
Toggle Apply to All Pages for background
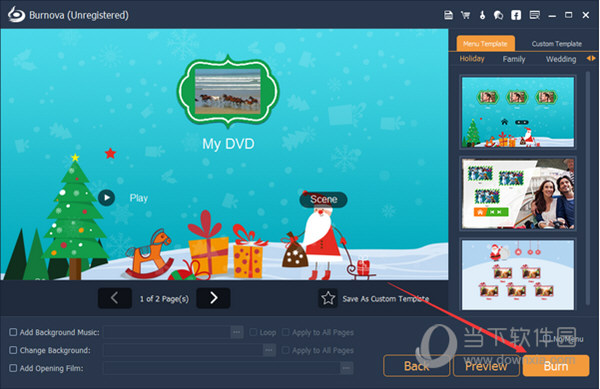(x=285, y=350)
